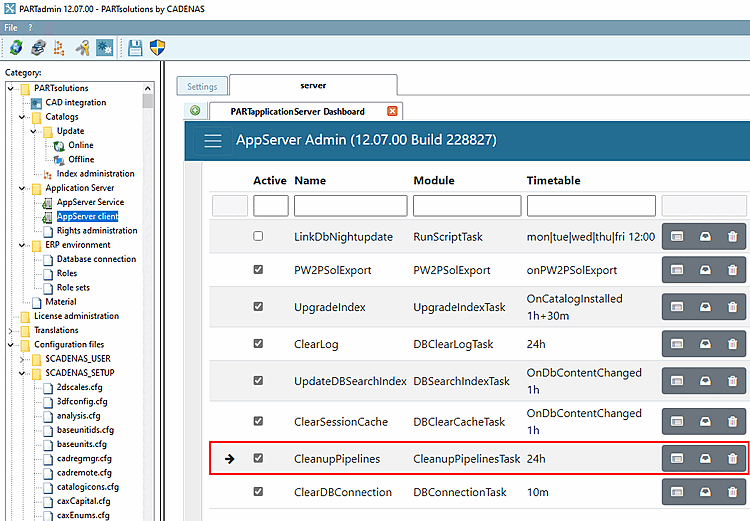Disable the UpdateDBSearchIndex Active checkbox
Viewport: 750px width, 521px height.
pyautogui.click(x=258, y=380)
